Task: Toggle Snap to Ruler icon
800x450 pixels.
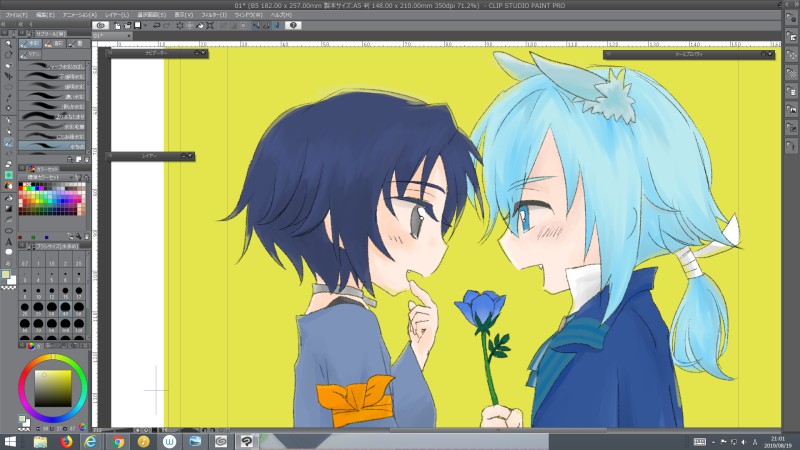Action: [x=256, y=25]
